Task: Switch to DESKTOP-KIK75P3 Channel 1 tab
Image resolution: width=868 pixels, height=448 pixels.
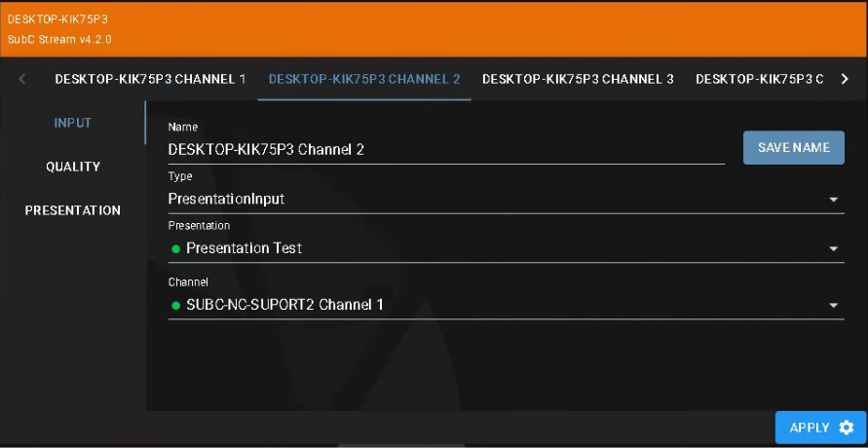Action: coord(150,79)
